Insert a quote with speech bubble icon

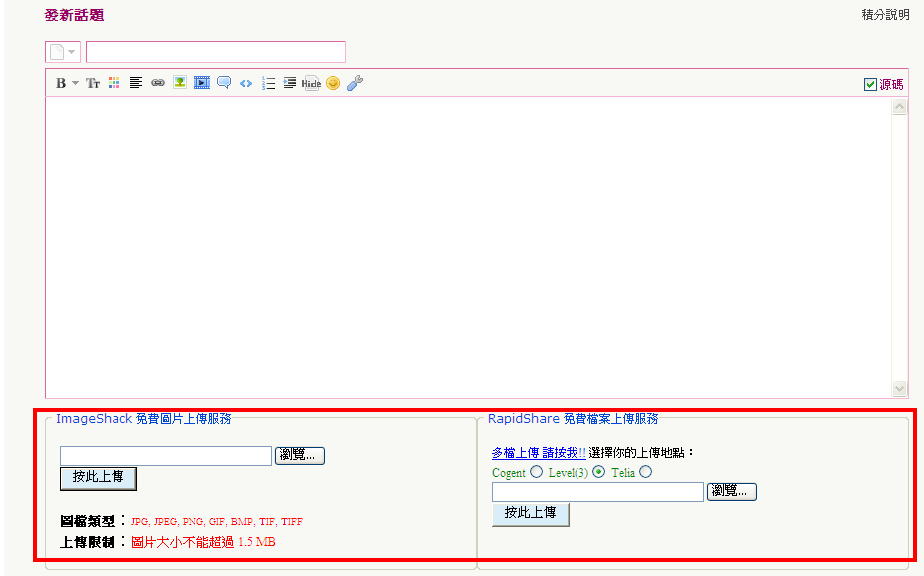point(224,83)
